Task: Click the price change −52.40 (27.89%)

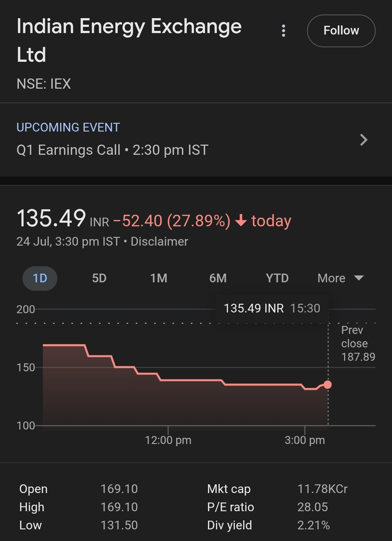Action: (172, 221)
